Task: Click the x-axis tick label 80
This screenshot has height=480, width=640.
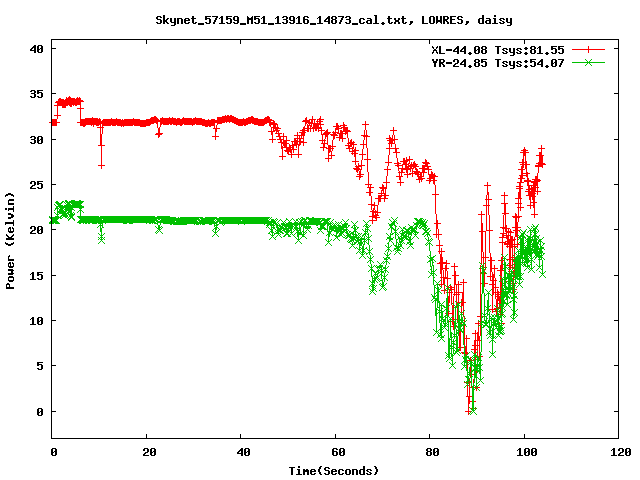Action: [x=432, y=452]
